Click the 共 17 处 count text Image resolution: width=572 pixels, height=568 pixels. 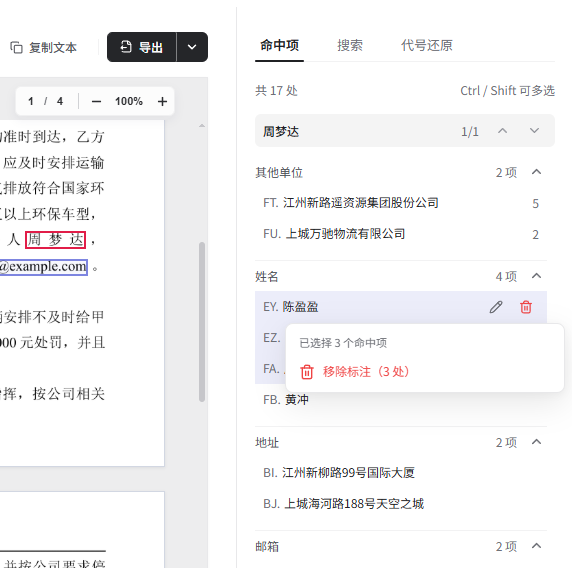(x=277, y=90)
